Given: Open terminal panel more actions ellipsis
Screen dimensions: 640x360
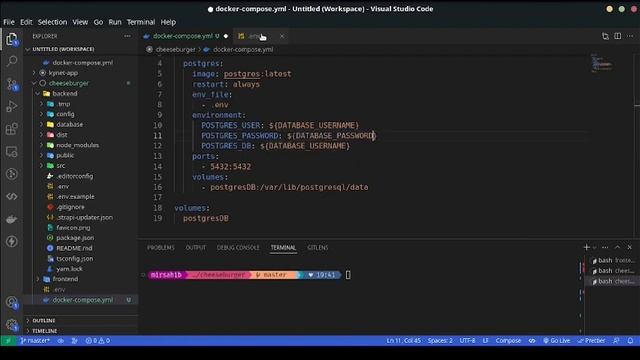Looking at the screenshot, I should tap(605, 247).
